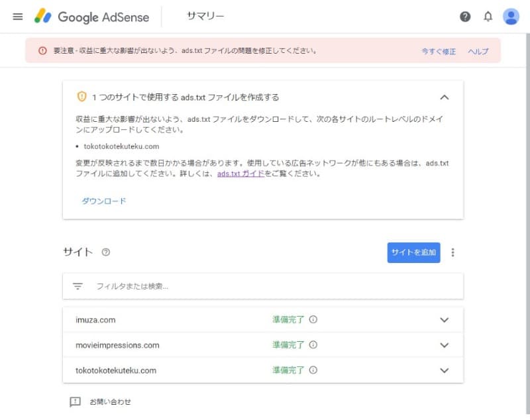Screen dimensions: 530x420
Task: Click the ヘルプ link in the banner
Action: click(478, 52)
